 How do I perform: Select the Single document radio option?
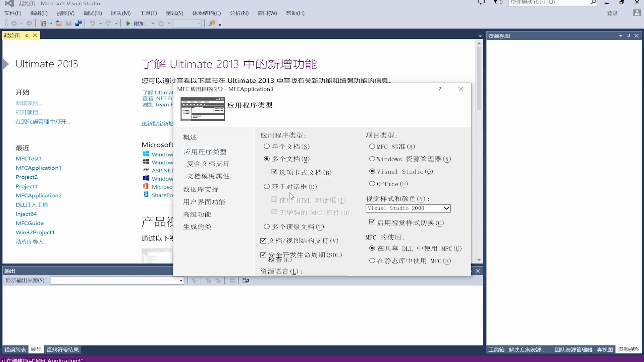267,146
